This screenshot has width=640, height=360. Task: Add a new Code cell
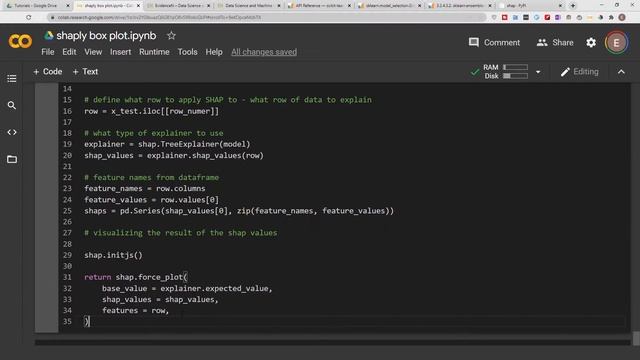tap(48, 72)
